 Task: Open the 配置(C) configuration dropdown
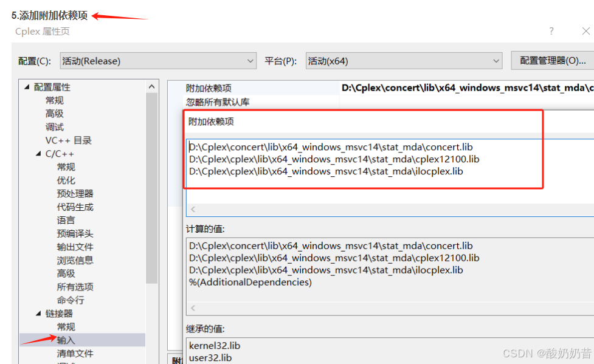(158, 61)
